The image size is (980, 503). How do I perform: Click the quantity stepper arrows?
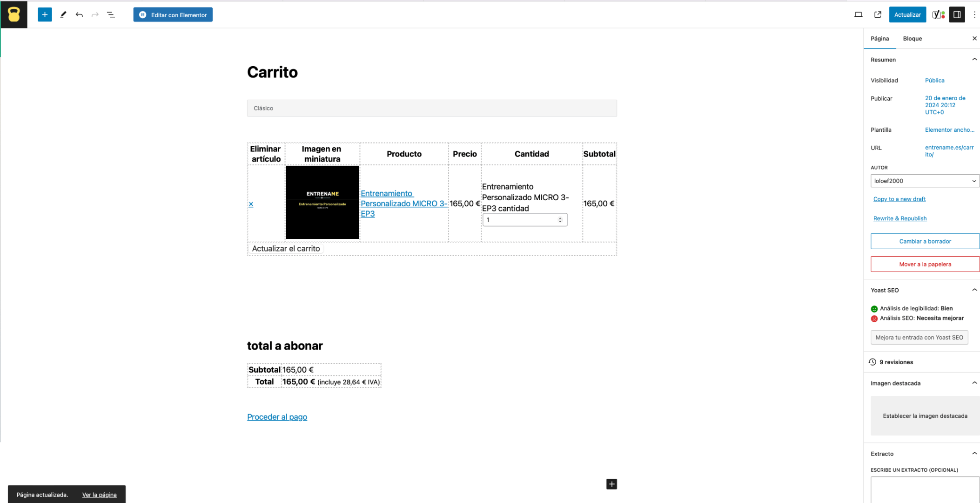(560, 220)
